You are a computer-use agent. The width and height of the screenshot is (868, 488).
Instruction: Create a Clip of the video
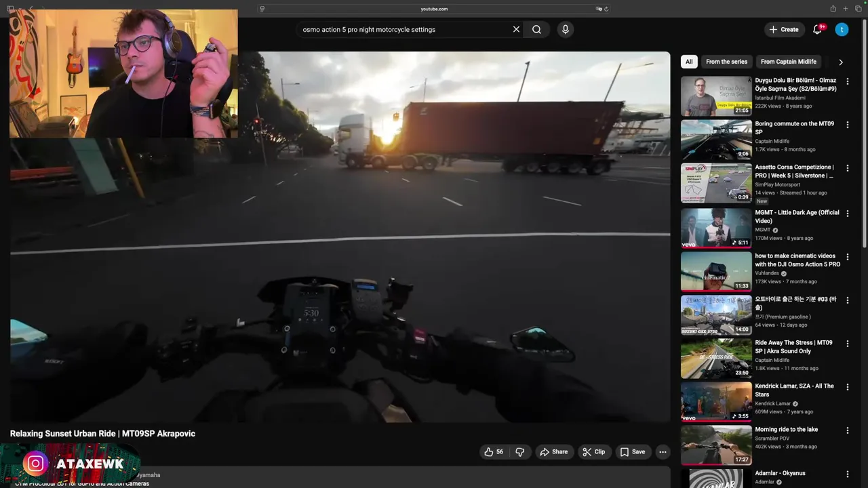[593, 452]
